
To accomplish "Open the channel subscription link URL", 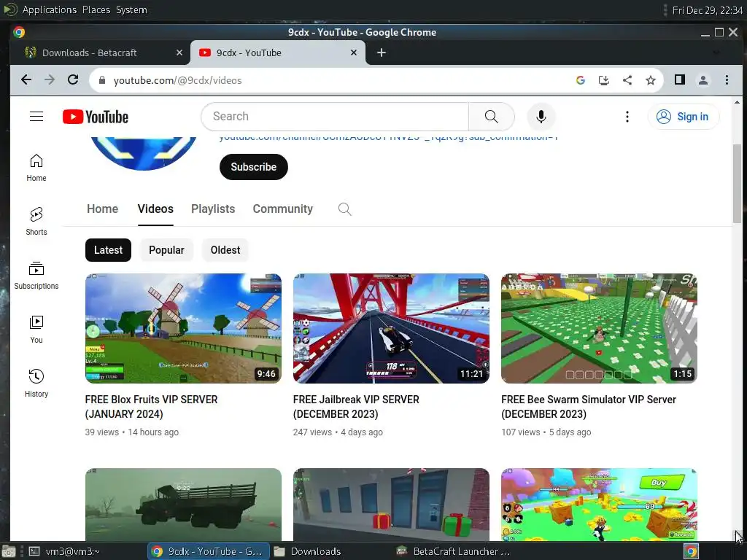I will 388,139.
